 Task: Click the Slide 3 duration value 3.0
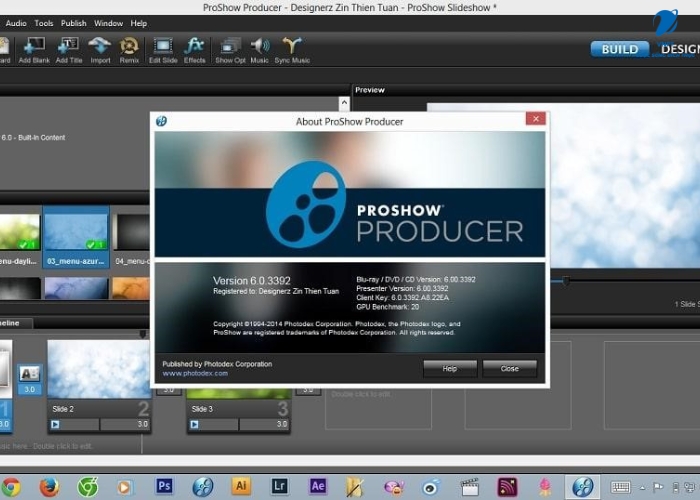(282, 424)
